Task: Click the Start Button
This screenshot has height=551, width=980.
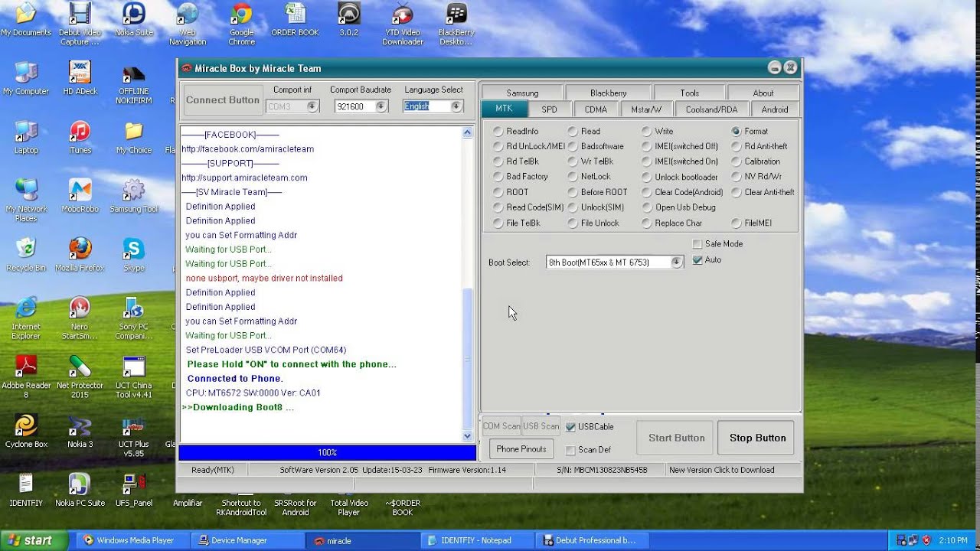Action: coord(677,438)
